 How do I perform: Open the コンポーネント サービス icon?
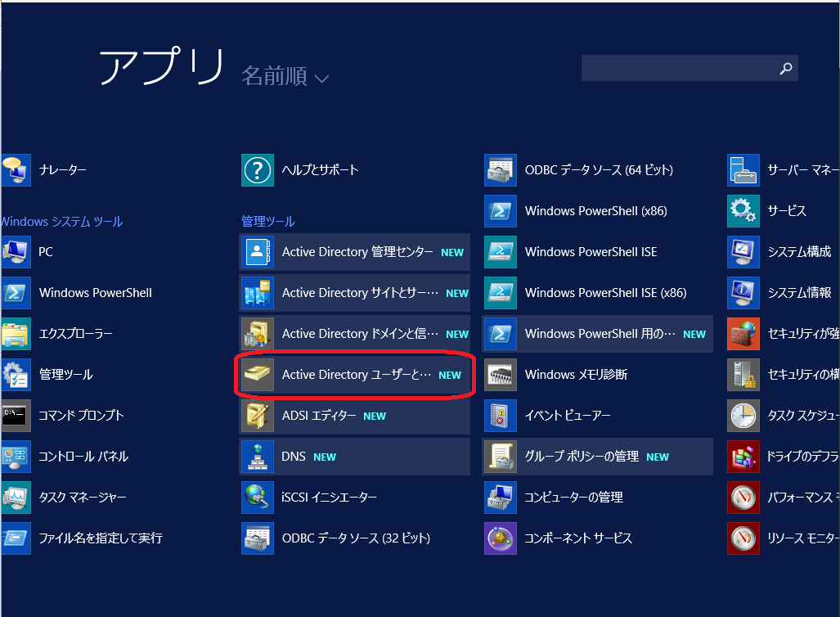501,538
